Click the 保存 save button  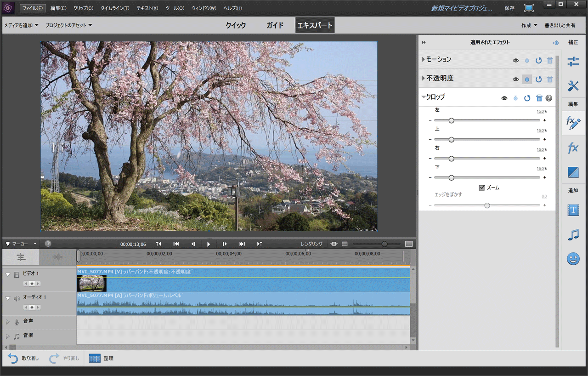tap(509, 8)
